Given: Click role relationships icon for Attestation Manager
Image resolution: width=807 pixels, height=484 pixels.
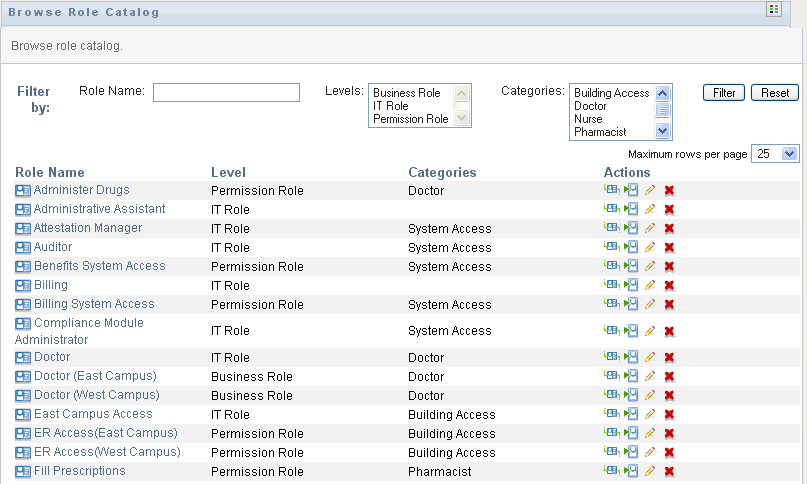Looking at the screenshot, I should [x=611, y=228].
